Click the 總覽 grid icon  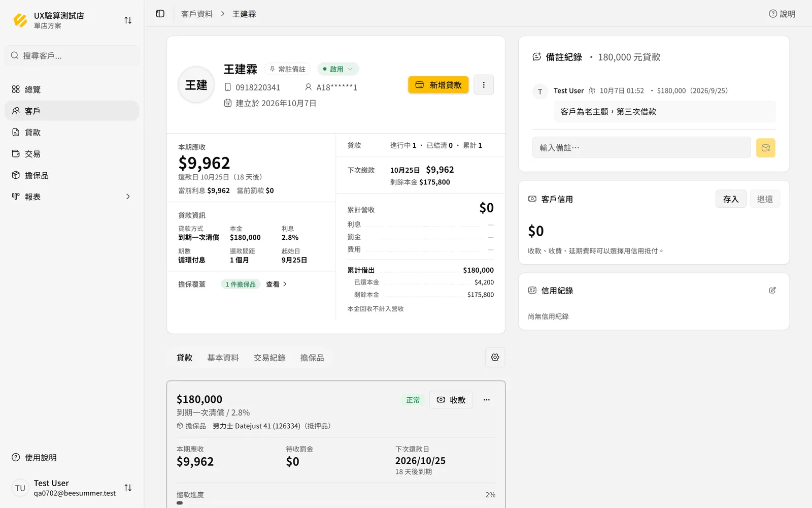pyautogui.click(x=16, y=89)
